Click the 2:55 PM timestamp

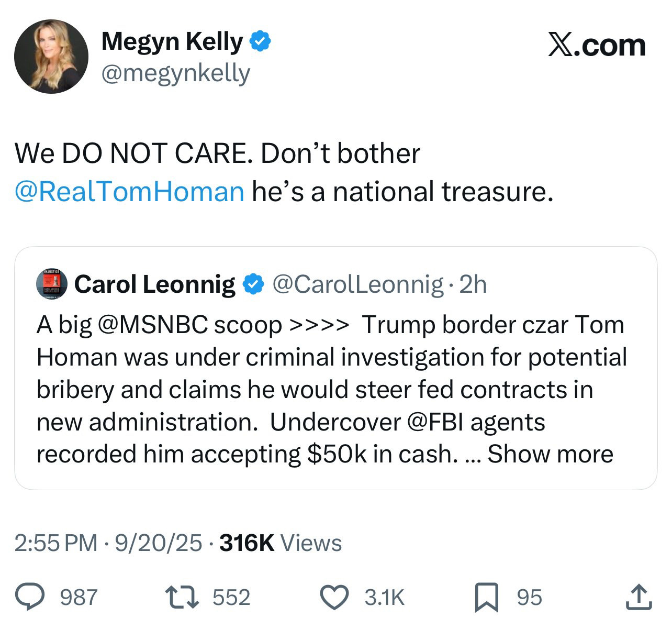55,543
